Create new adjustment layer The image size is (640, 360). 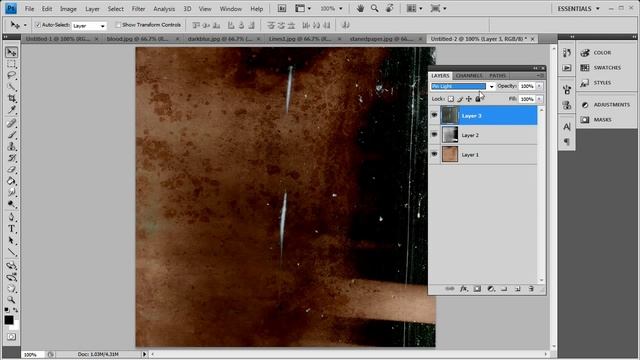click(x=491, y=289)
